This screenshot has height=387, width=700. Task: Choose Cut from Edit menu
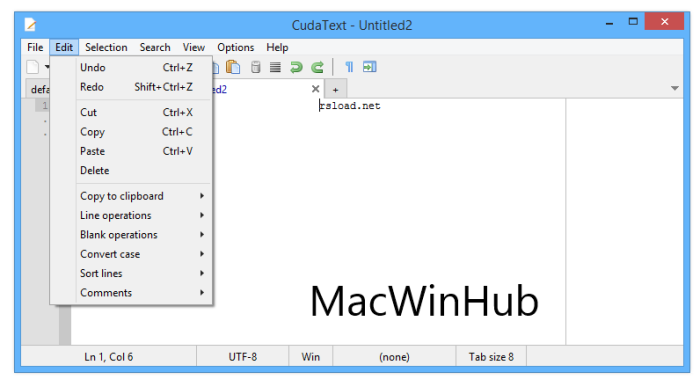(131, 112)
